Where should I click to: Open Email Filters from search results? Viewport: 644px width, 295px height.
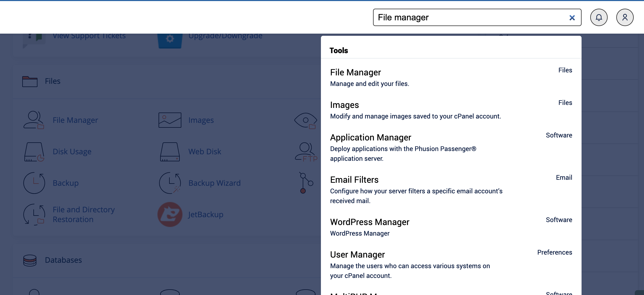[354, 180]
